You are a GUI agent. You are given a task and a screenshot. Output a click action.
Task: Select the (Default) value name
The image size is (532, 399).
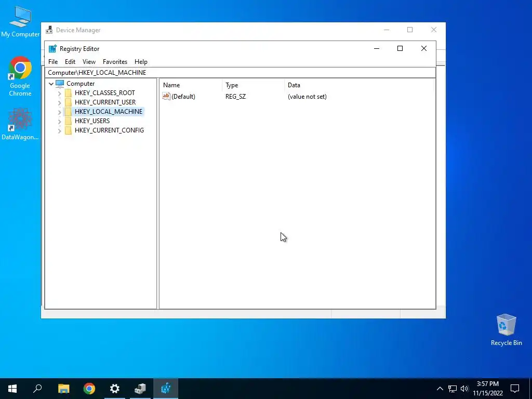pyautogui.click(x=183, y=97)
